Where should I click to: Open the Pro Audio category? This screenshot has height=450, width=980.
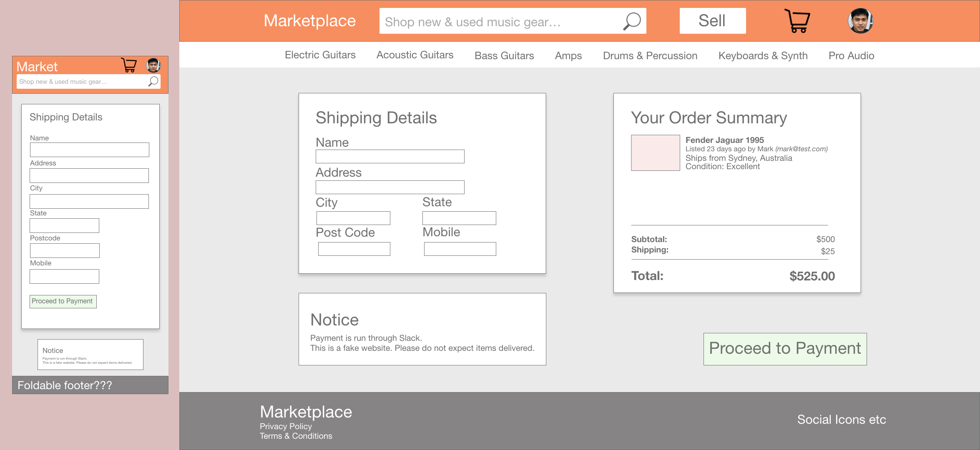[x=852, y=55]
